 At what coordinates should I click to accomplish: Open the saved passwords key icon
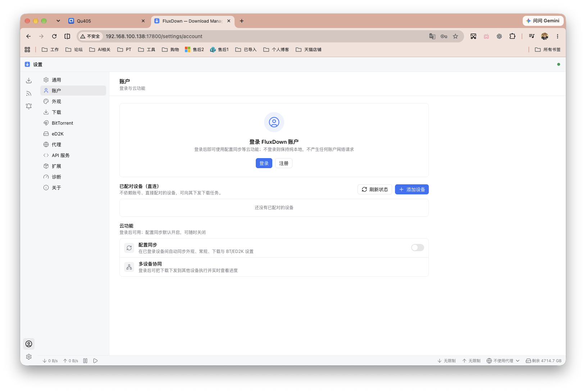444,36
